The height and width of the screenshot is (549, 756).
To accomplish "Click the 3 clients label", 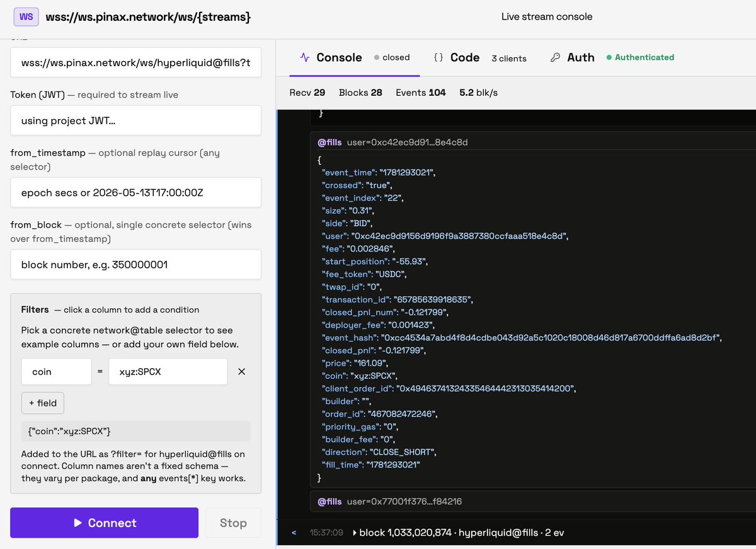I will [x=509, y=58].
